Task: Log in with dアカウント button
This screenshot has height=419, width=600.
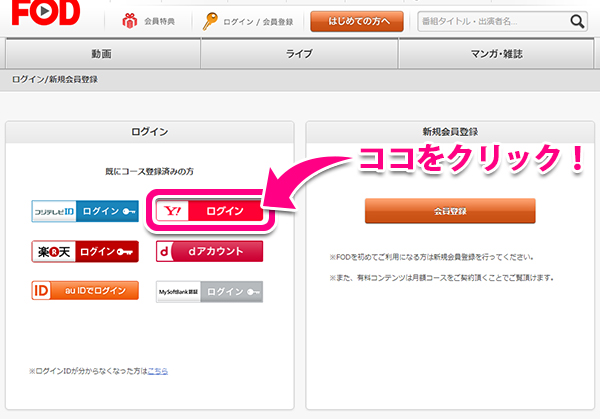Action: (x=210, y=251)
